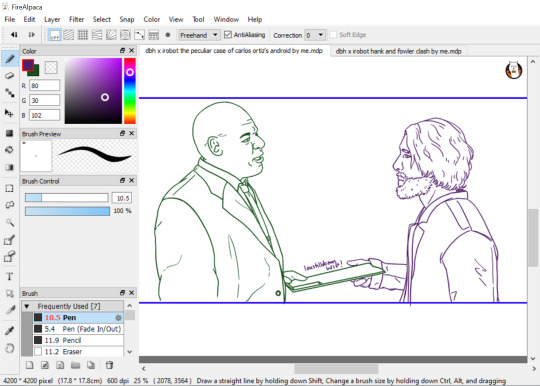Viewport: 540px width, 386px height.
Task: Click the delete brush trash icon
Action: (109, 365)
